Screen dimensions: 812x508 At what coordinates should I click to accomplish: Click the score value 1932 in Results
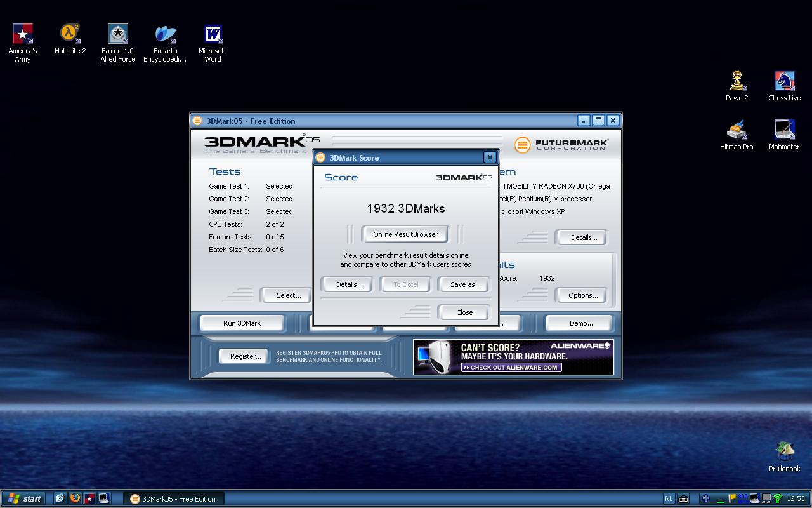(547, 278)
